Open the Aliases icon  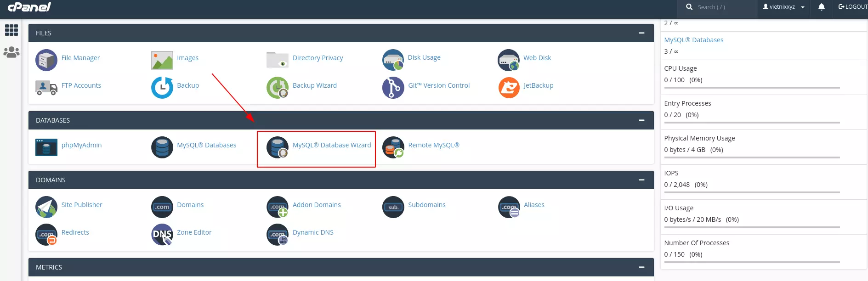click(509, 207)
